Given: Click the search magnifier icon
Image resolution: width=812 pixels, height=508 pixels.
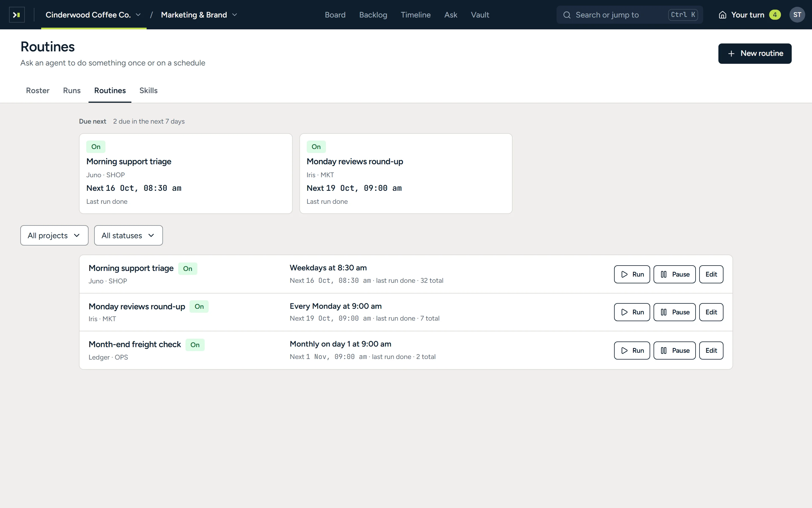Looking at the screenshot, I should pos(567,15).
